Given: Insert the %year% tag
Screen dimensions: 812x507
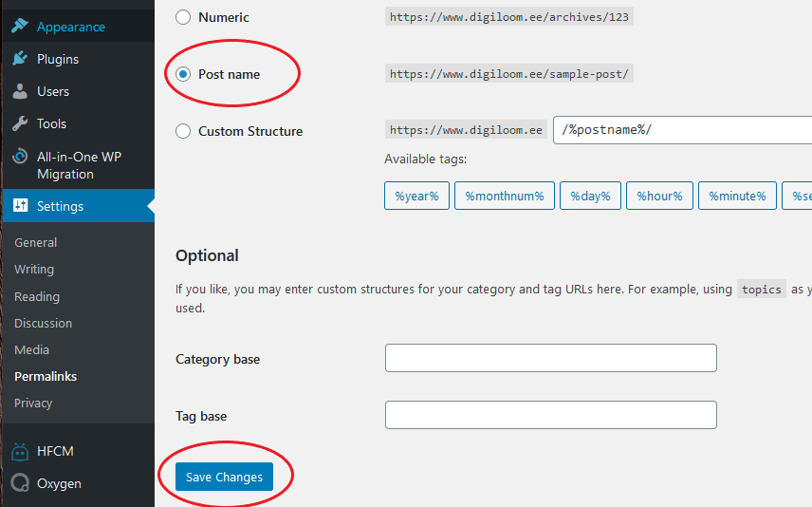Looking at the screenshot, I should pos(416,196).
